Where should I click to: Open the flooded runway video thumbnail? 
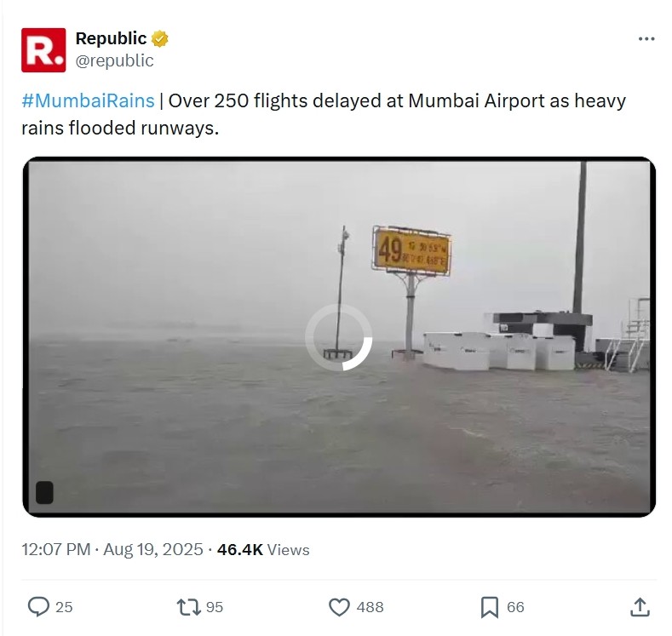(x=339, y=336)
